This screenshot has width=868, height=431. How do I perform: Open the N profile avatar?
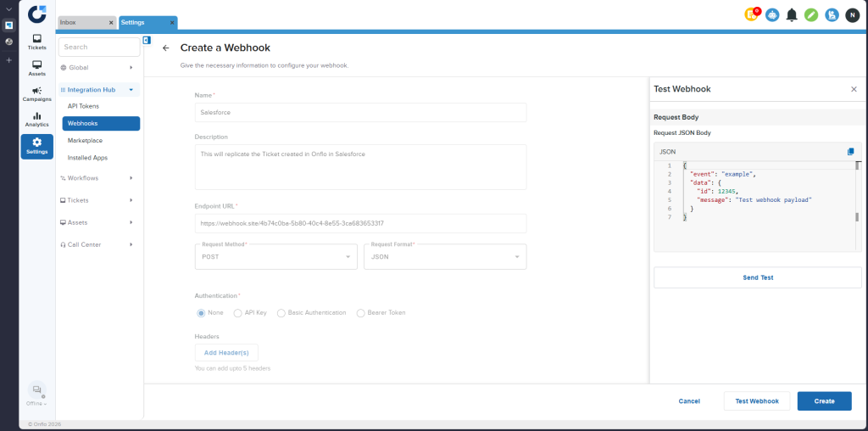coord(853,15)
